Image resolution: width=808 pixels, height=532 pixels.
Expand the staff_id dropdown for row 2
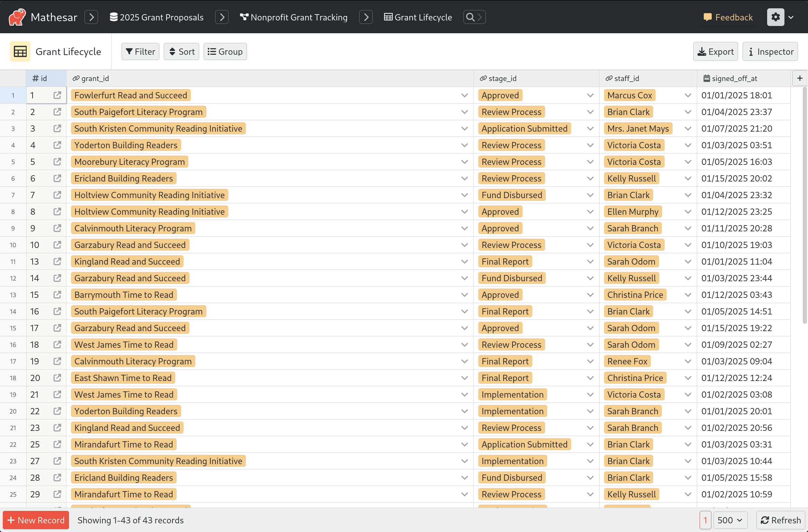click(688, 112)
